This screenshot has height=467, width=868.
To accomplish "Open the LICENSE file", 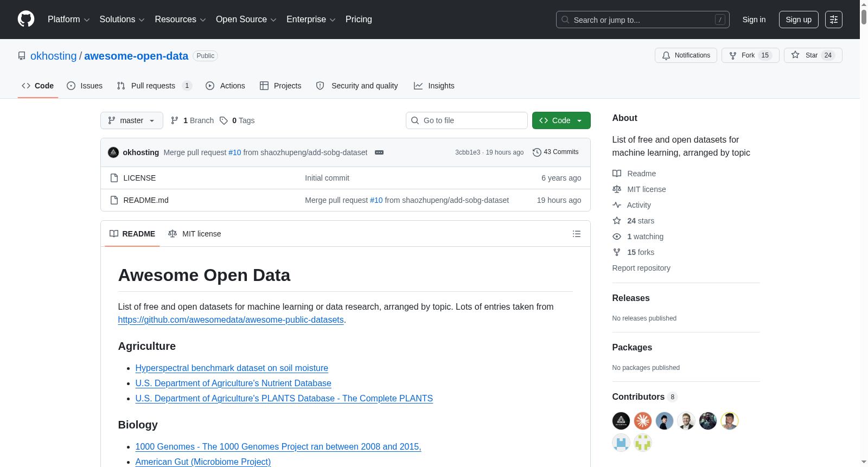I will [139, 178].
